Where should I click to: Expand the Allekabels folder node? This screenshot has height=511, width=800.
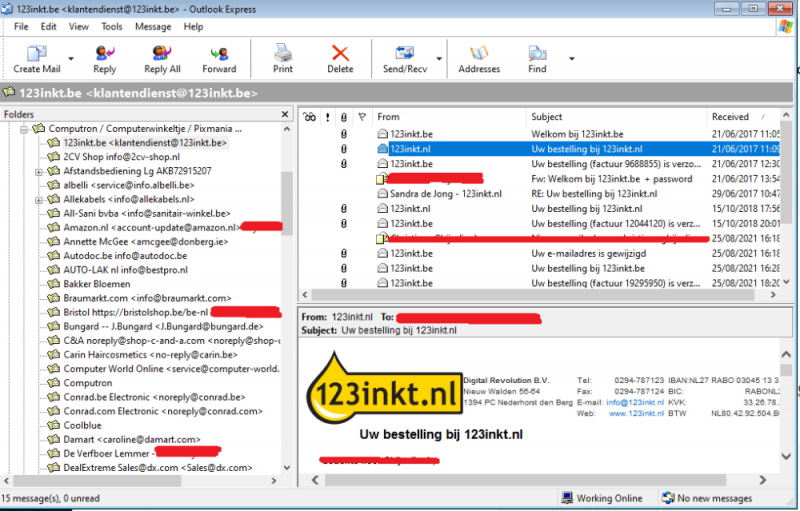[39, 199]
